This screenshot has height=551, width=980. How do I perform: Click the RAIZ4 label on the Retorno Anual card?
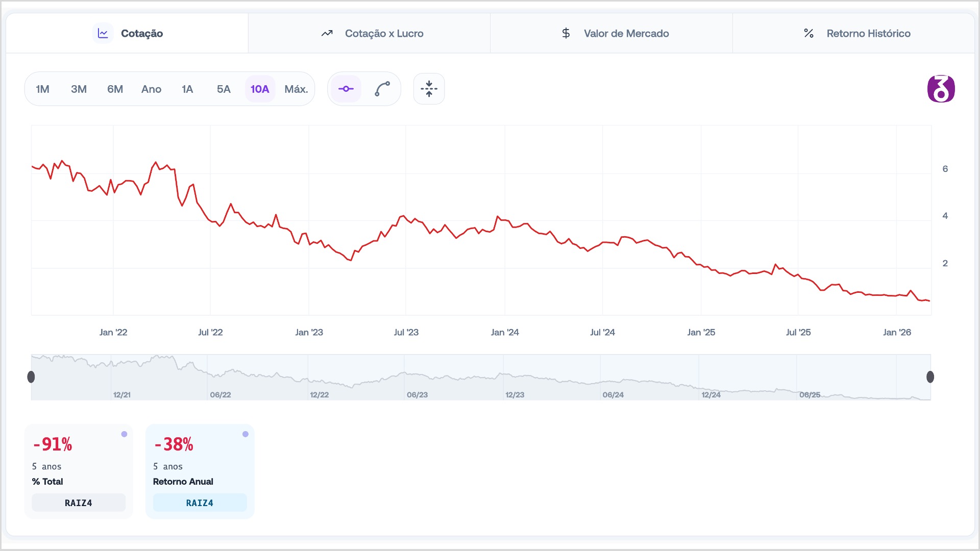tap(200, 503)
